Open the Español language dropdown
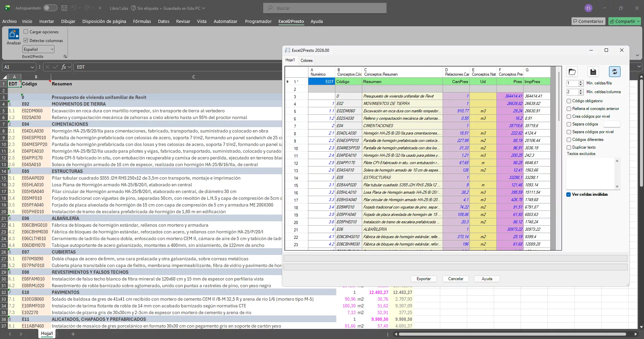 [x=38, y=49]
